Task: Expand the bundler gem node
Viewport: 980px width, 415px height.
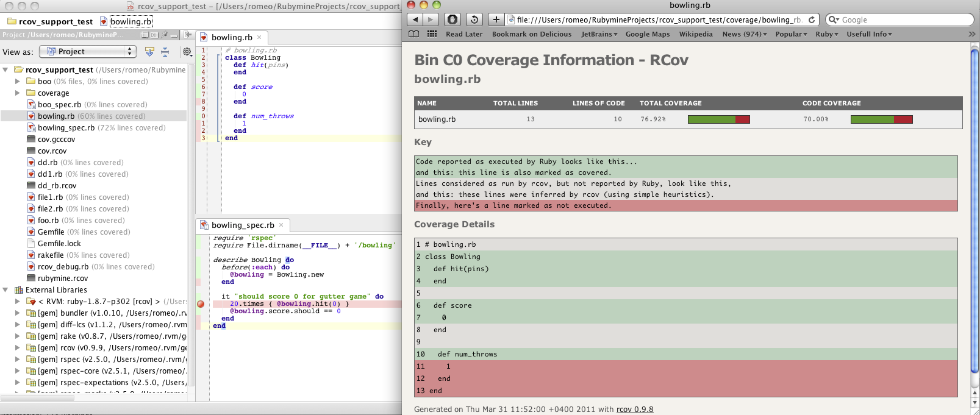Action: click(18, 313)
